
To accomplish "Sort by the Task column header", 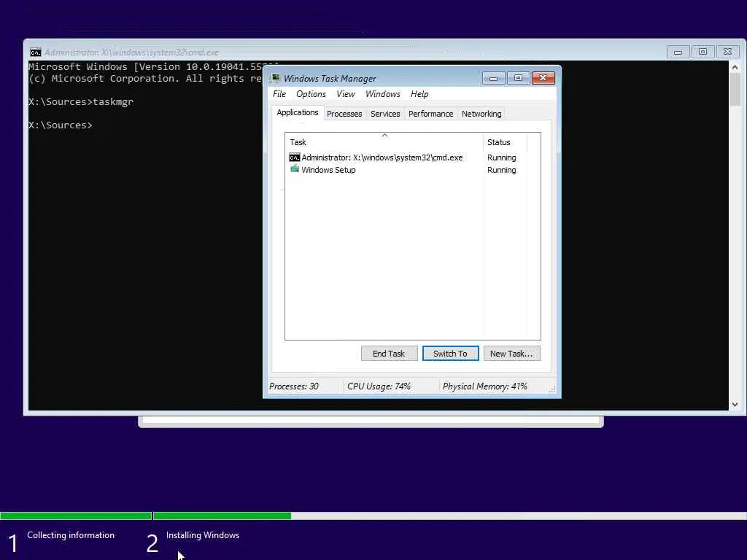I will (x=384, y=142).
